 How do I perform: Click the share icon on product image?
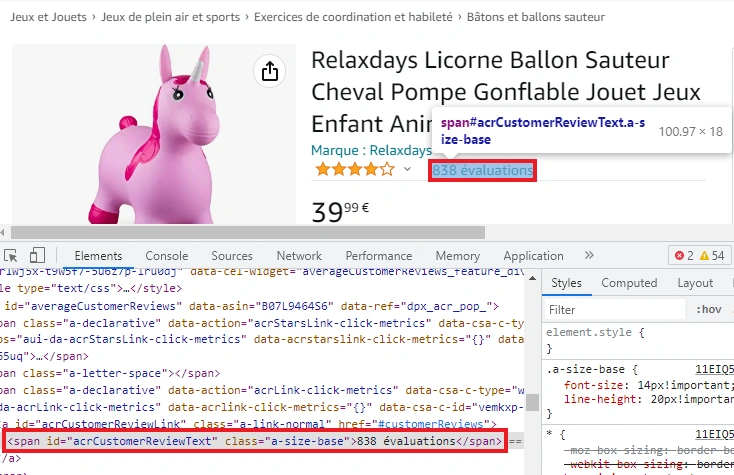click(x=270, y=71)
